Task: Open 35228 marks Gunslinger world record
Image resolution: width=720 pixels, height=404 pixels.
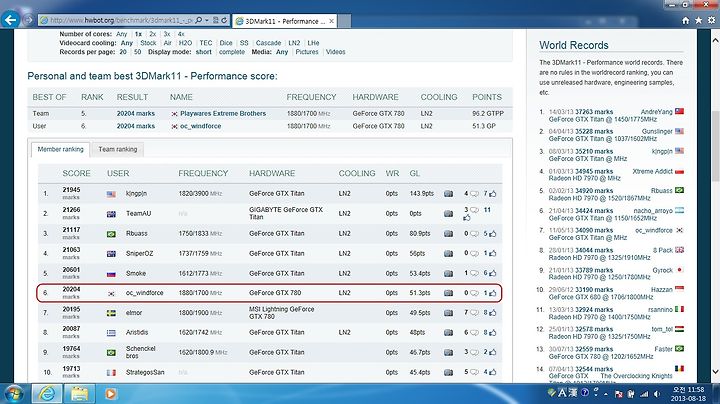Action: coord(594,132)
